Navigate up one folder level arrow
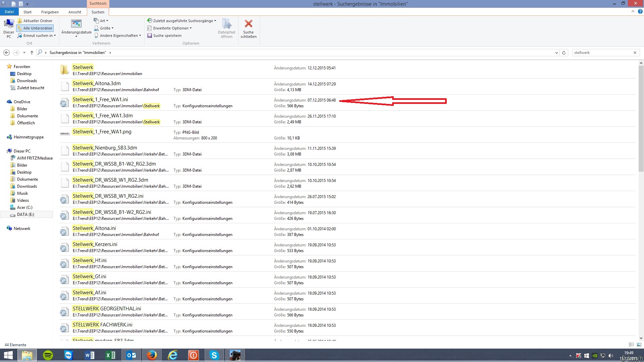 32,53
